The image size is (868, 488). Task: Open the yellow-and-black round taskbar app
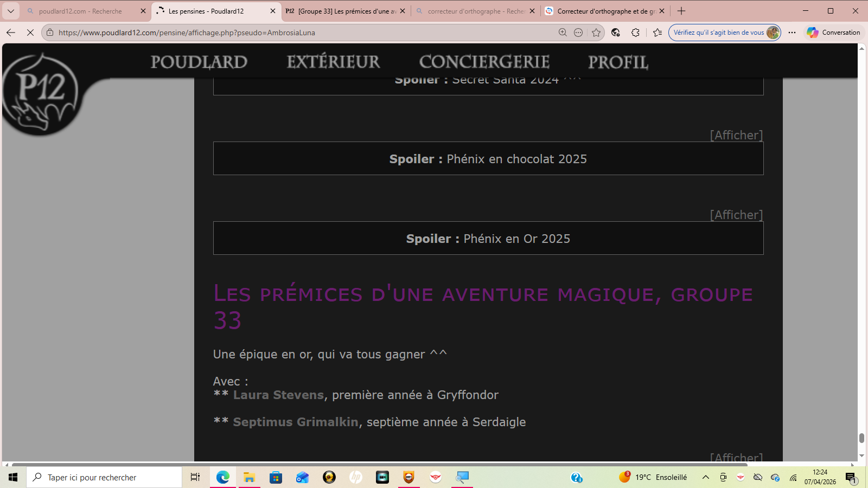(329, 477)
